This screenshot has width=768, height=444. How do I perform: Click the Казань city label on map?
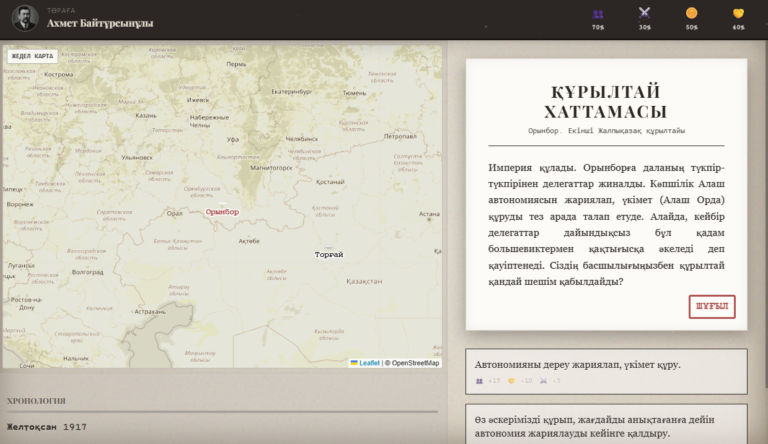(146, 116)
